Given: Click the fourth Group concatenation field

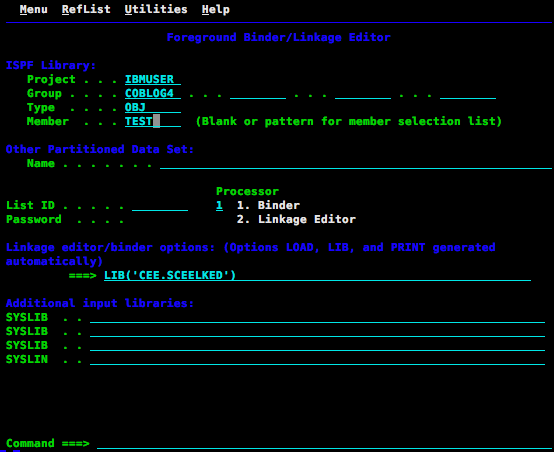Looking at the screenshot, I should [x=468, y=93].
